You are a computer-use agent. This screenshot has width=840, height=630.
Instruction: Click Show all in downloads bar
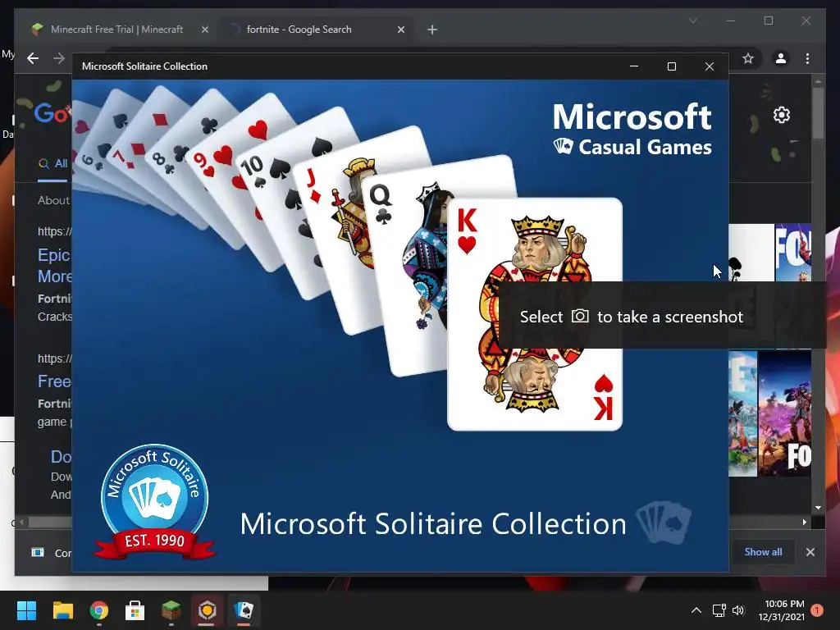763,552
